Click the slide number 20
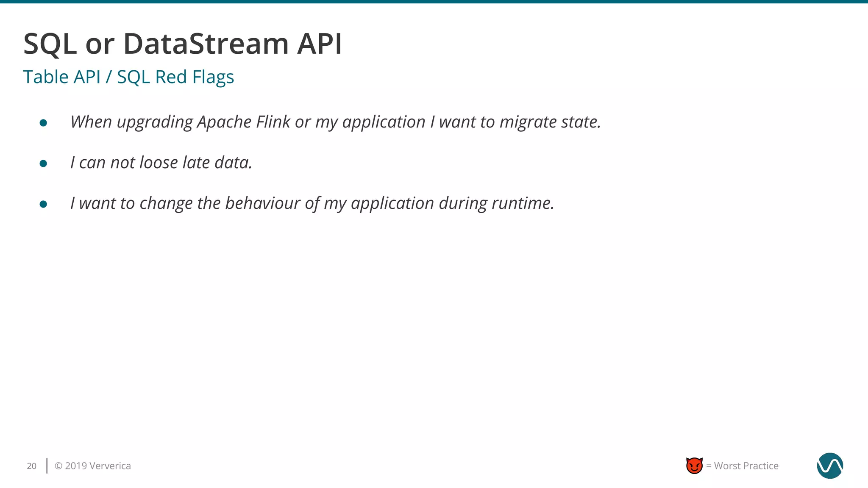 pos(32,466)
